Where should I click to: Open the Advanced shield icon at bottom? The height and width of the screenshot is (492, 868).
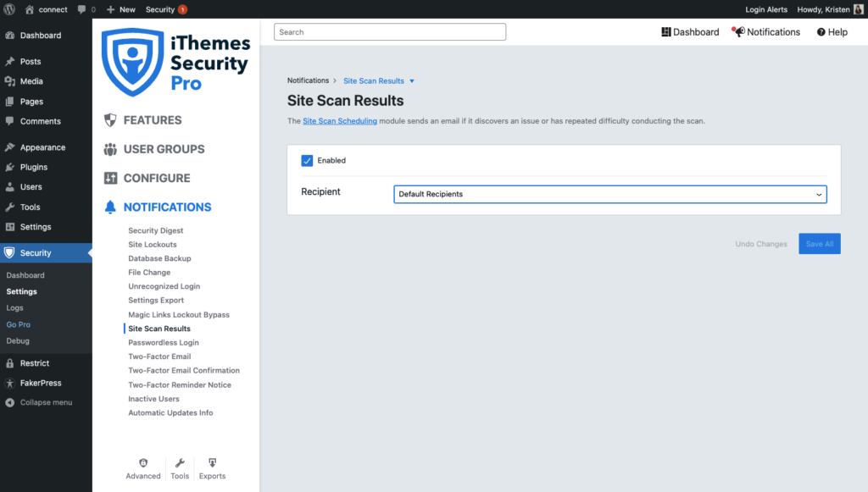pyautogui.click(x=143, y=462)
